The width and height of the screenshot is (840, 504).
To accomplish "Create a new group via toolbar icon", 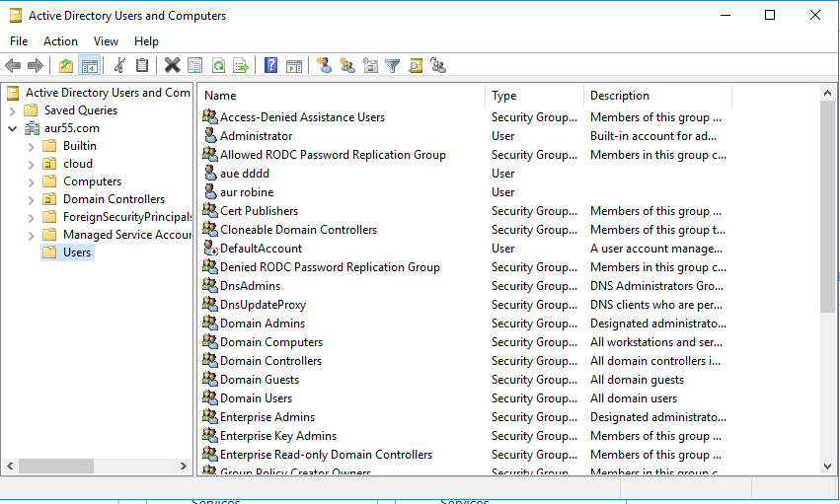I will pos(347,66).
